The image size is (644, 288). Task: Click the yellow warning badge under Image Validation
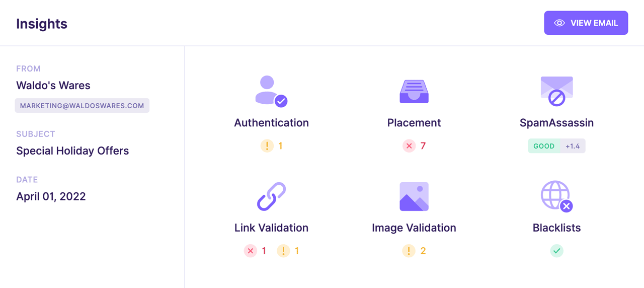coord(409,251)
